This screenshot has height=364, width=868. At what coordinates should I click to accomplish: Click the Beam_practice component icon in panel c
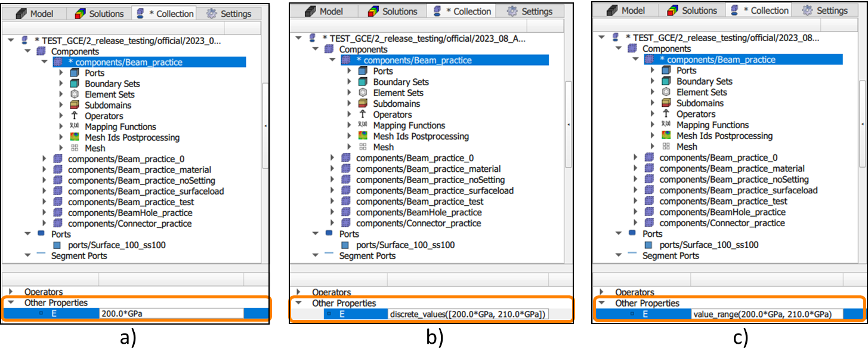650,60
